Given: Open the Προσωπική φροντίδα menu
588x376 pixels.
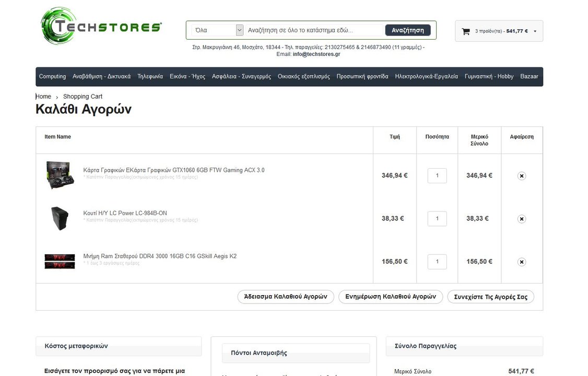Looking at the screenshot, I should (x=362, y=76).
